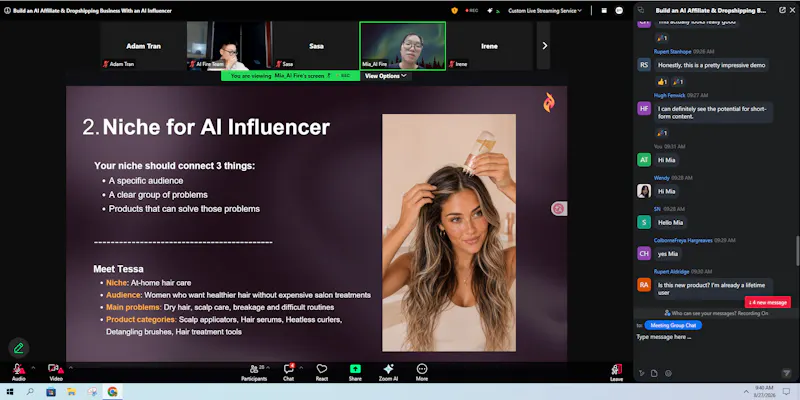Screen dimensions: 800x400
Task: Click the CH avatar beside 'yes Mia'
Action: click(644, 254)
